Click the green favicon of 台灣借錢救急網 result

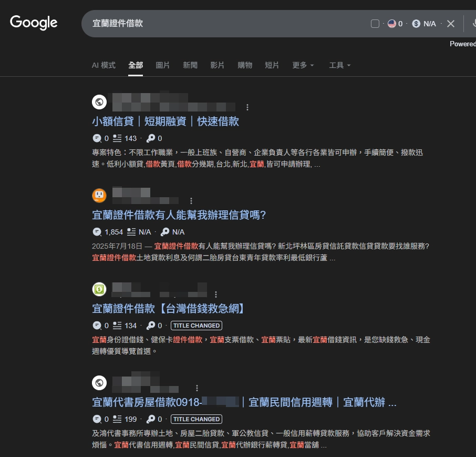[x=99, y=289]
